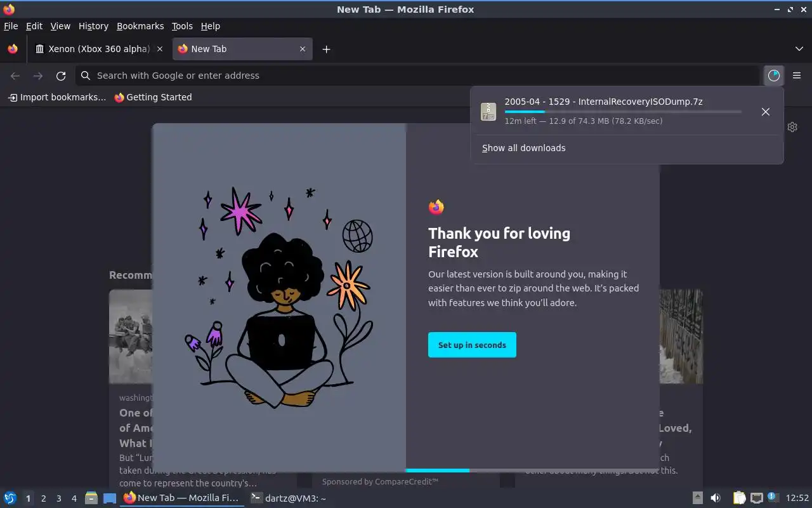Screen dimensions: 812x508
Task: Open the Bookmarks menu
Action: coord(140,26)
